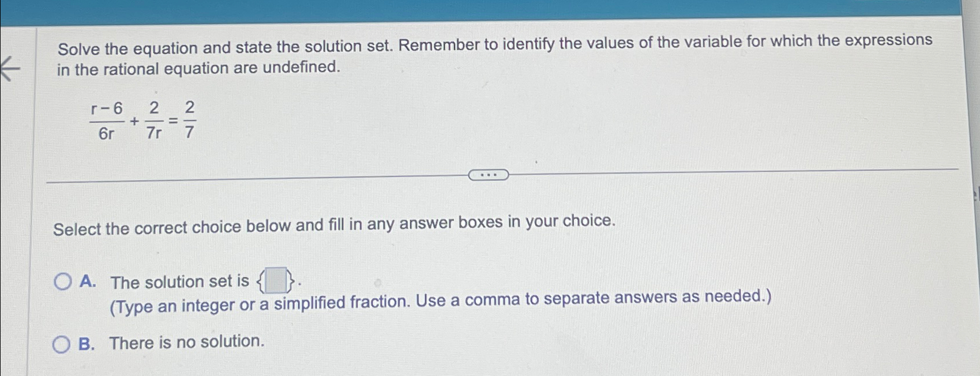
Task: Click the option B label text
Action: tap(87, 344)
